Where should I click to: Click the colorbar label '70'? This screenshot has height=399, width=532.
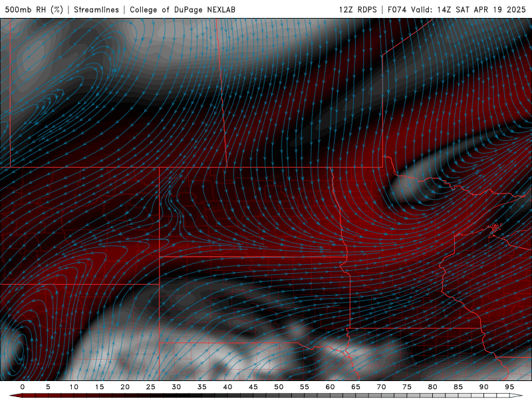381,387
